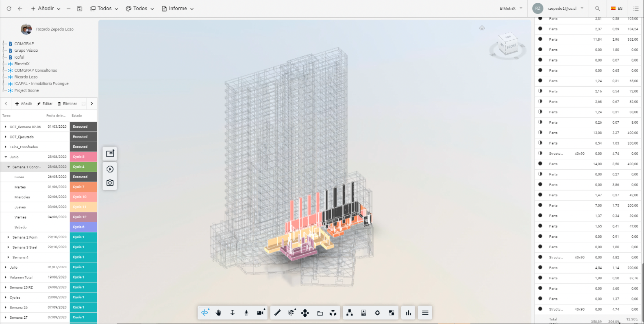The width and height of the screenshot is (644, 324).
Task: Click the Editar button
Action: pos(45,104)
